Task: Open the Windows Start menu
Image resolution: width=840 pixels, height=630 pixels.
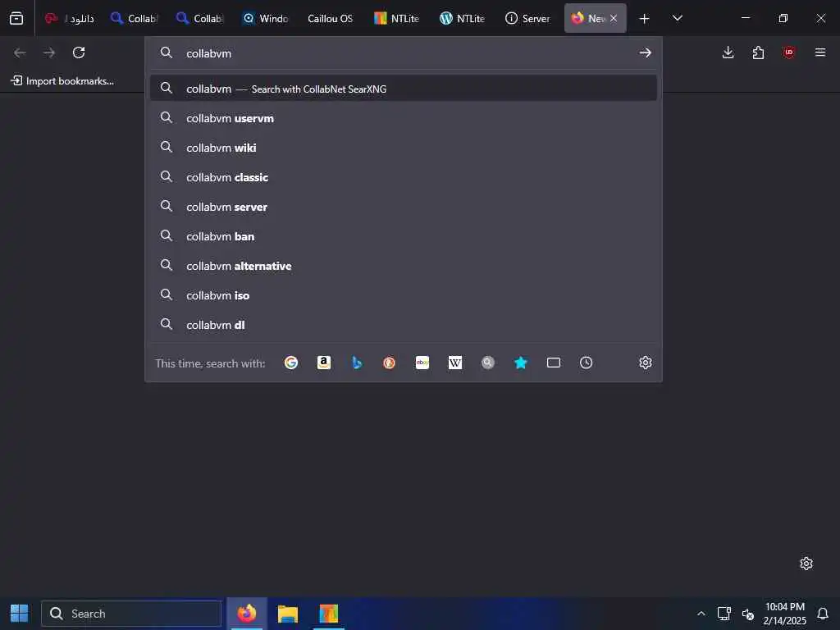Action: pyautogui.click(x=20, y=614)
